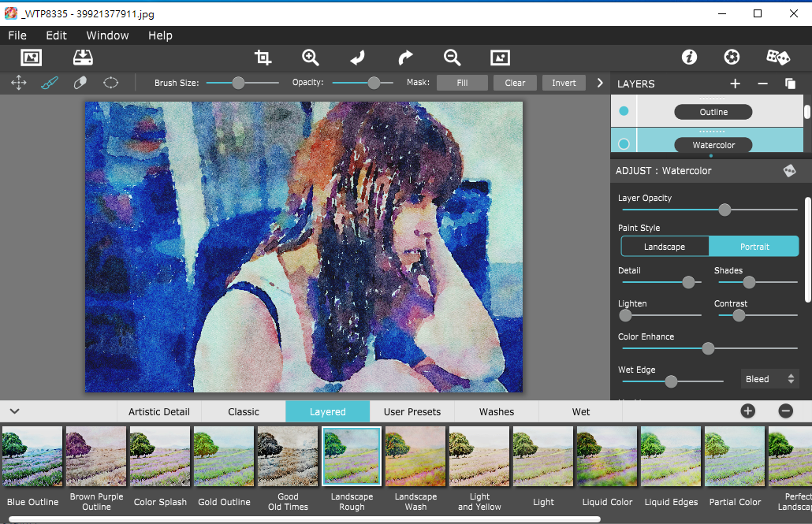The width and height of the screenshot is (812, 524).
Task: Collapse the presets panel with chevron
Action: [x=14, y=411]
